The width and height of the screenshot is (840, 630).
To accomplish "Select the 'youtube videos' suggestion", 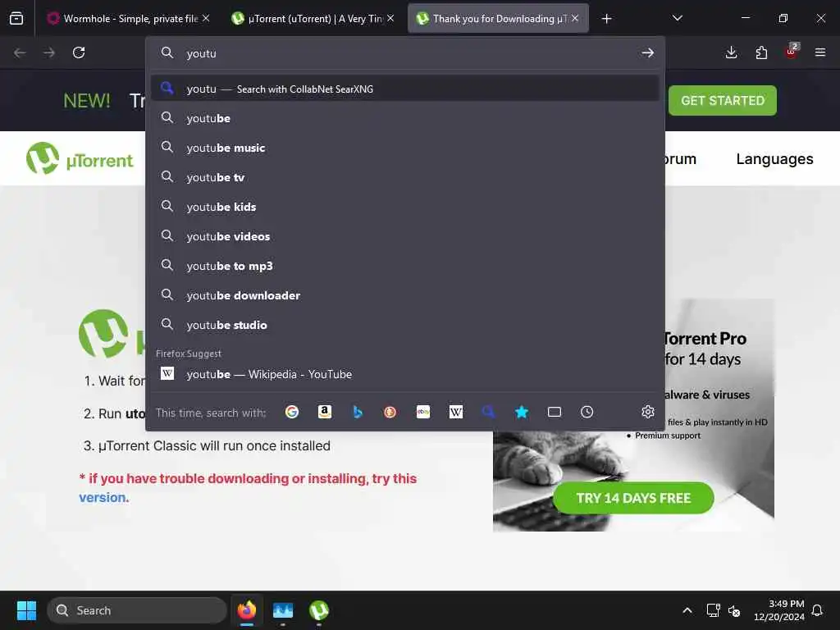I will (x=405, y=236).
